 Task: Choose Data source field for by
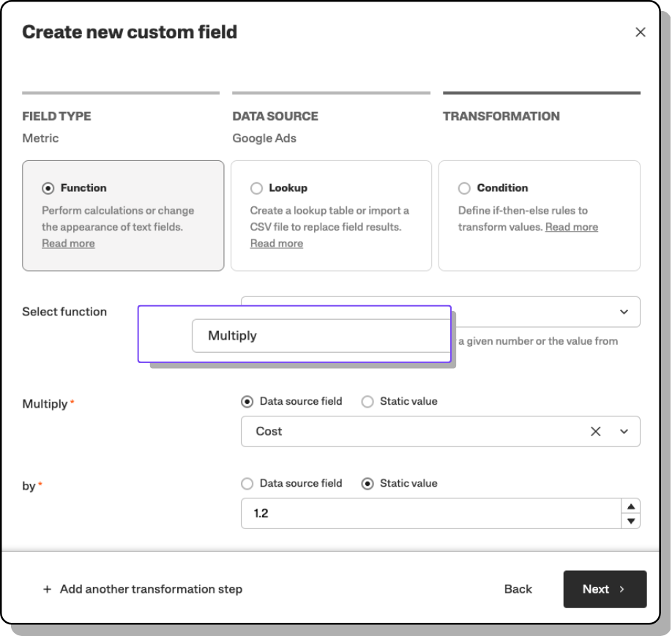point(247,483)
